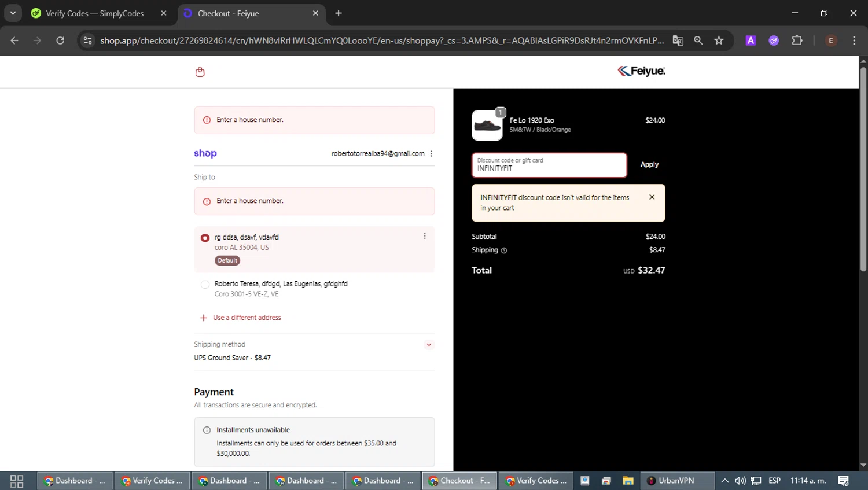Open a new browser tab
The height and width of the screenshot is (490, 868).
click(339, 13)
